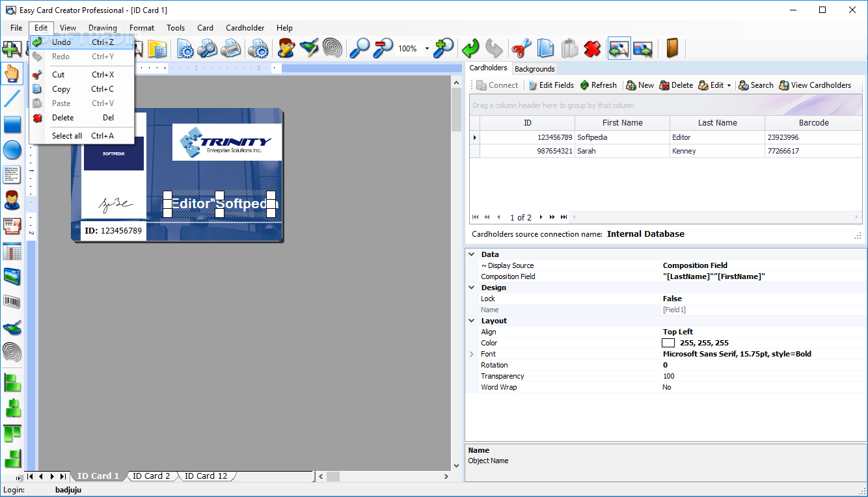
Task: Click the white Color swatch in properties
Action: [x=668, y=343]
